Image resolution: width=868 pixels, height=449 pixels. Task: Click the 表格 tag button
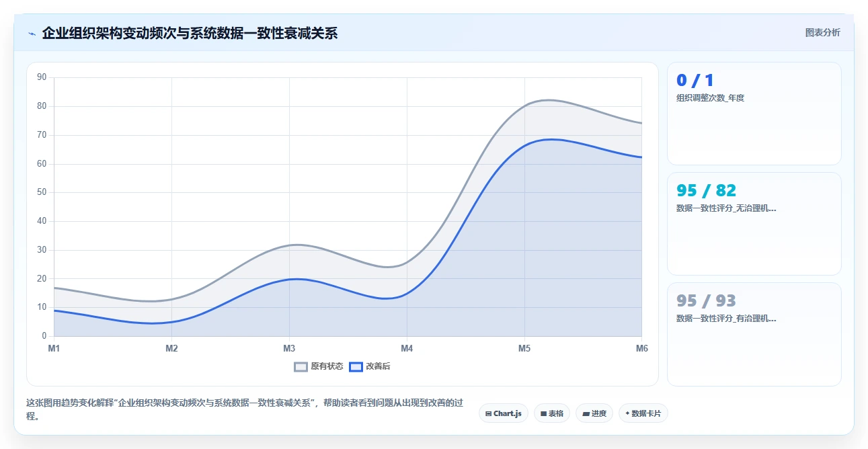(x=552, y=413)
